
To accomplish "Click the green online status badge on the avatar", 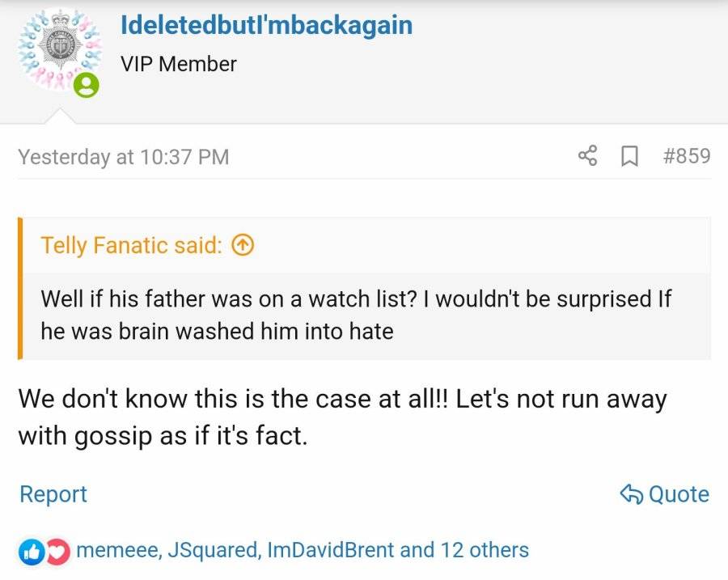I will tap(87, 85).
